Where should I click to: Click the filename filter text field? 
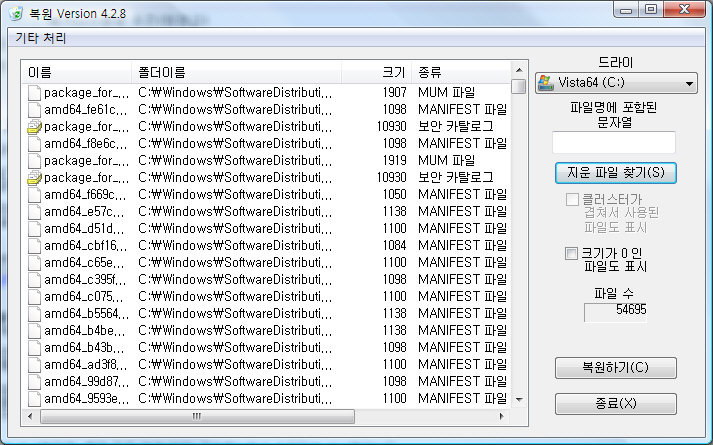tap(614, 143)
